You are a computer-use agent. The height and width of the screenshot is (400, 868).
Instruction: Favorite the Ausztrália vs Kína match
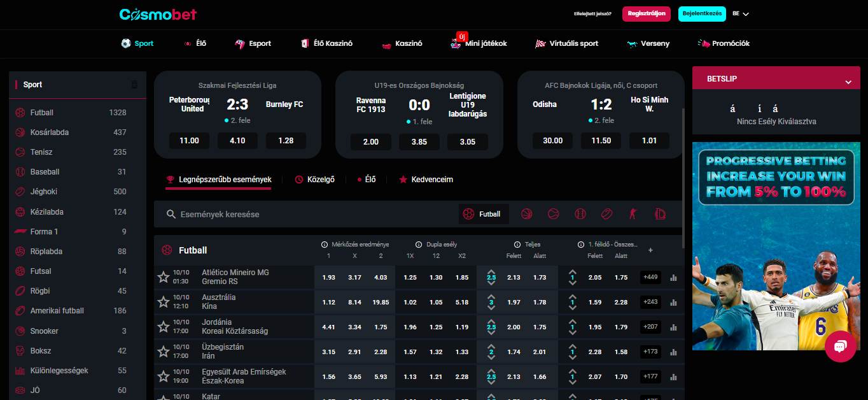(x=164, y=302)
